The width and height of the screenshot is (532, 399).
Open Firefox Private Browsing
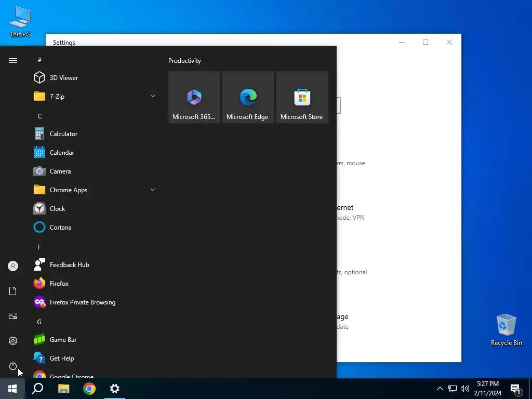click(x=96, y=302)
